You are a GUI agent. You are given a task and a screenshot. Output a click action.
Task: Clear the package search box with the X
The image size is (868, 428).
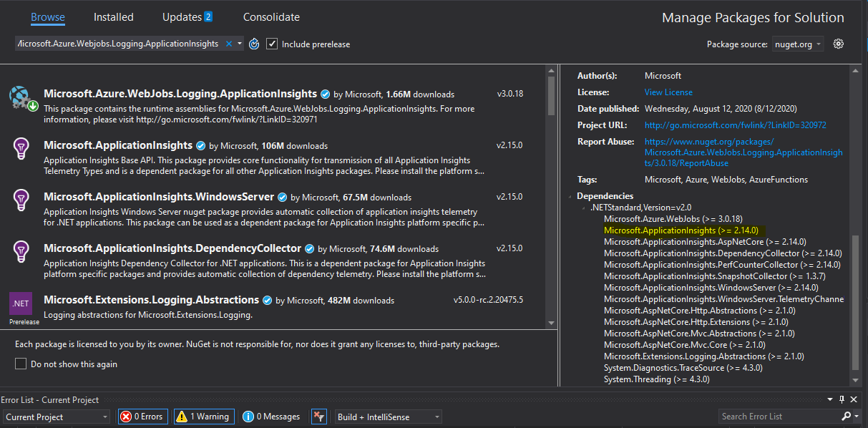(230, 44)
